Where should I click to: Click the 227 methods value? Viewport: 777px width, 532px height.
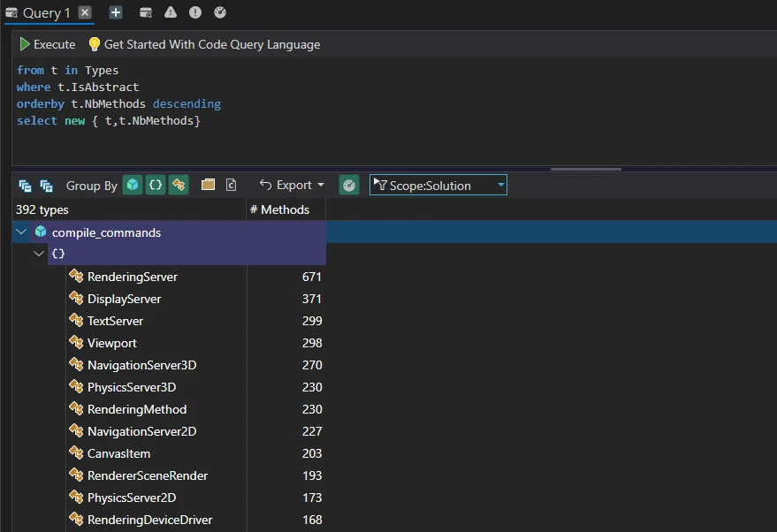click(312, 431)
